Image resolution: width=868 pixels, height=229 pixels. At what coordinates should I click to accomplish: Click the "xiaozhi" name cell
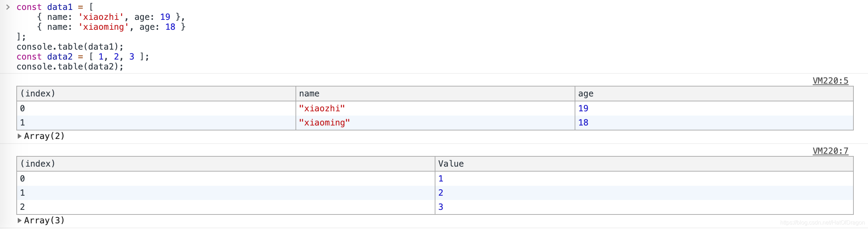pos(435,108)
